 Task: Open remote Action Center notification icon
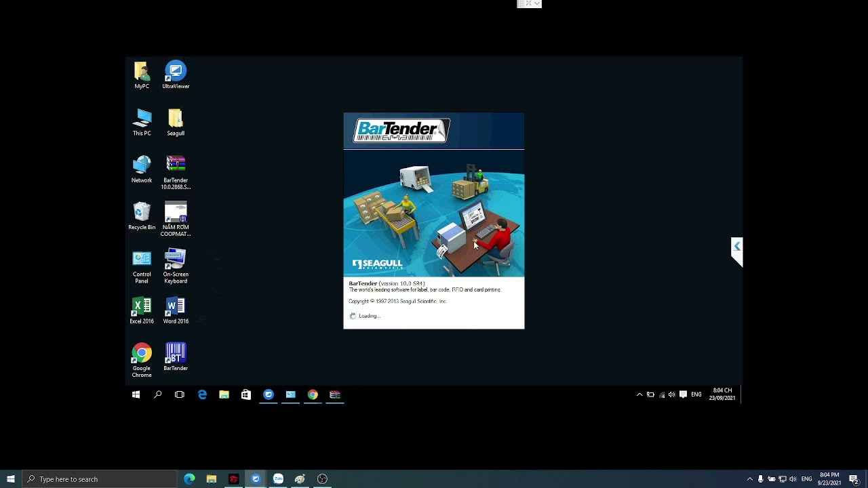683,394
